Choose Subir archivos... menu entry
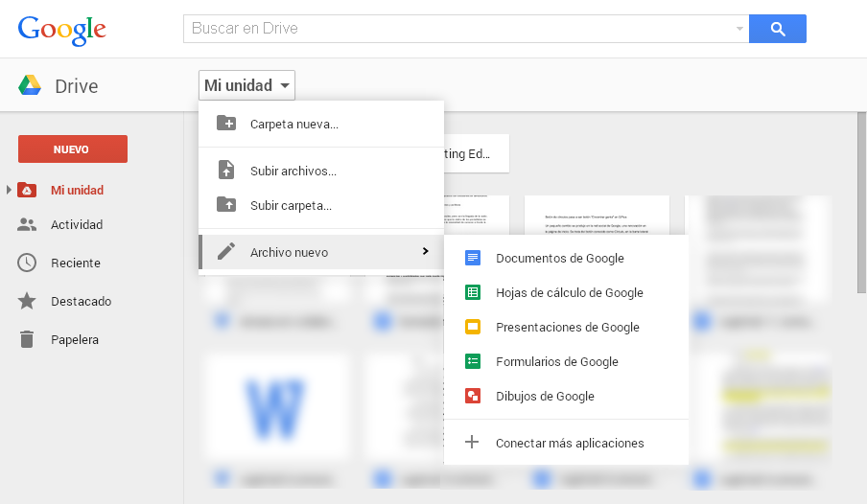 pos(321,171)
